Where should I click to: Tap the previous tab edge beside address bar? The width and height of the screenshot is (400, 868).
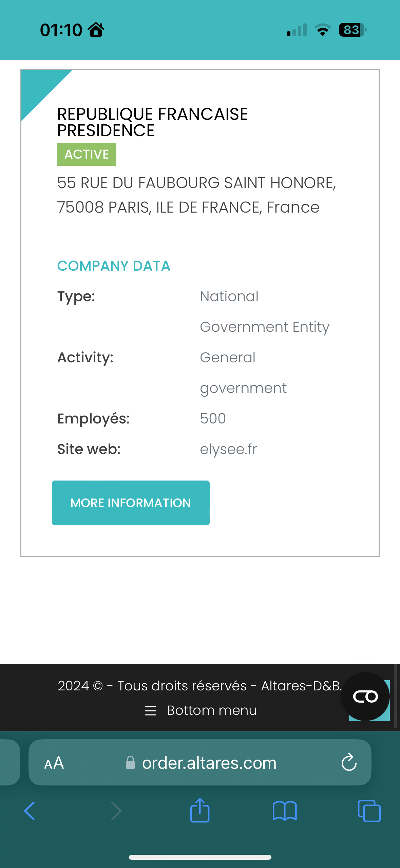click(x=9, y=762)
